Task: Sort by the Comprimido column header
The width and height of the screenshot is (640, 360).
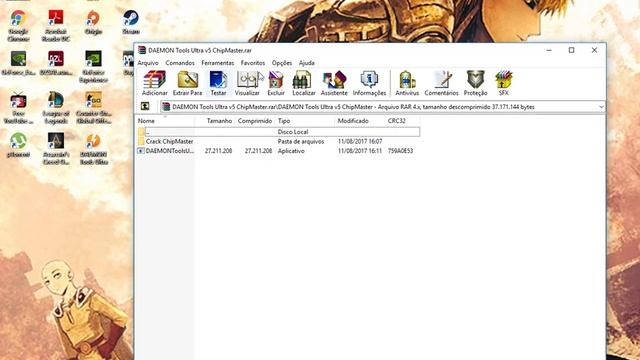Action: tap(255, 121)
